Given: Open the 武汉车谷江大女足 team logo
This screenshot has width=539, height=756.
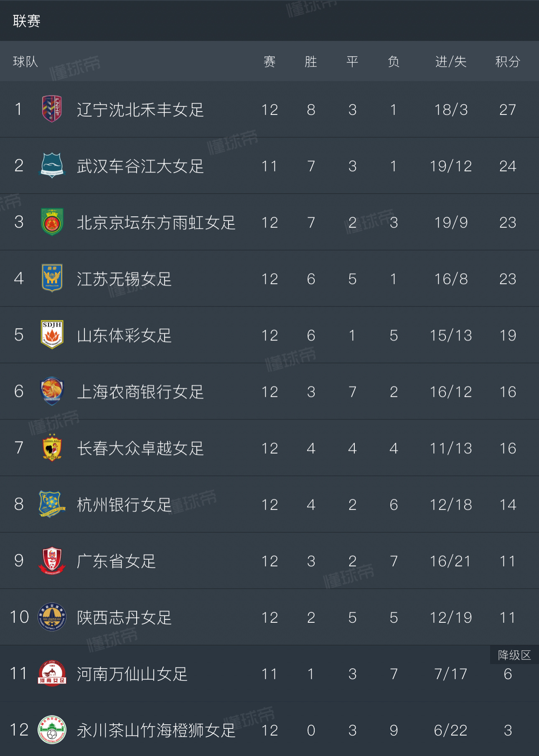Looking at the screenshot, I should point(52,165).
